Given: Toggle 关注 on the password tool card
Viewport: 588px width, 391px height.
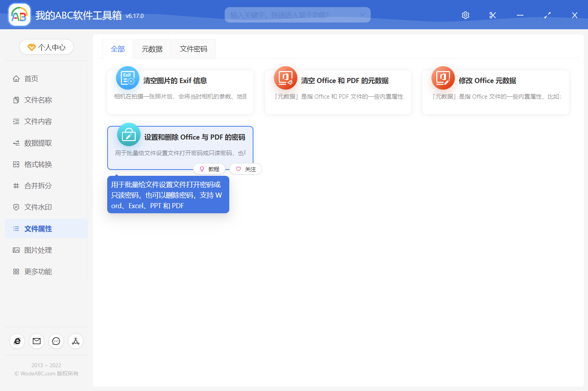Looking at the screenshot, I should (245, 169).
